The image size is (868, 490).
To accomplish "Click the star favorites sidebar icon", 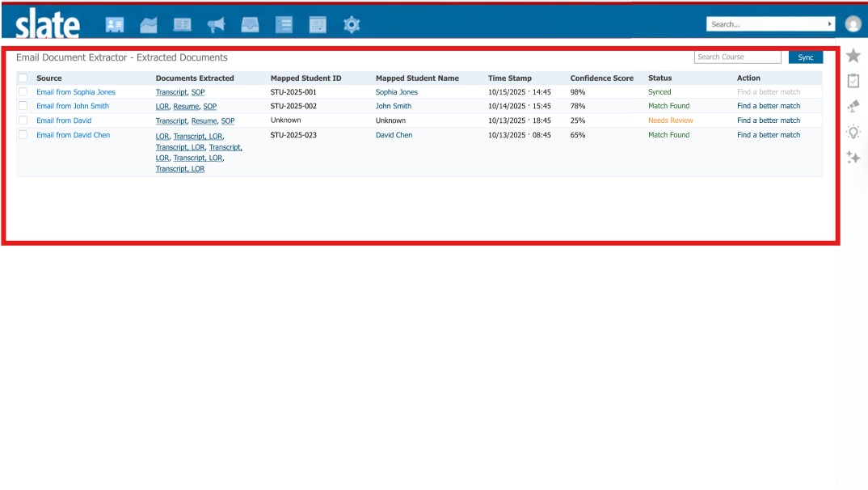I will pos(853,56).
